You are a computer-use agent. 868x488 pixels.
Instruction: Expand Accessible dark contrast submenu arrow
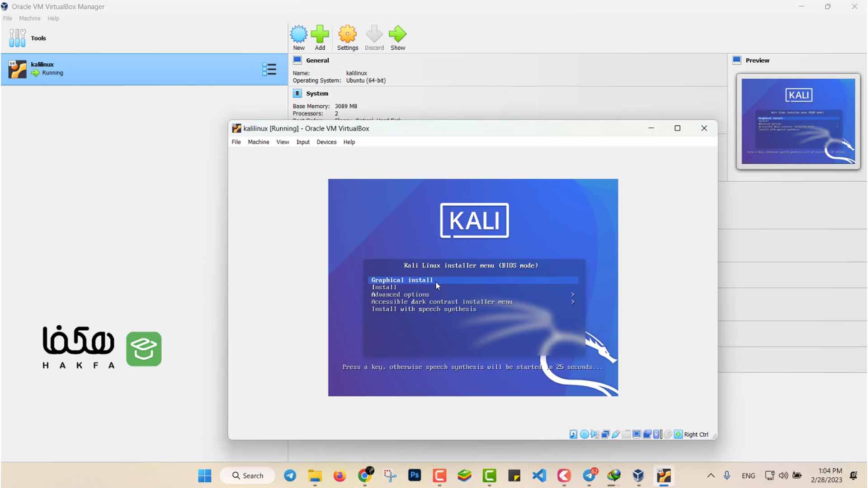click(573, 302)
